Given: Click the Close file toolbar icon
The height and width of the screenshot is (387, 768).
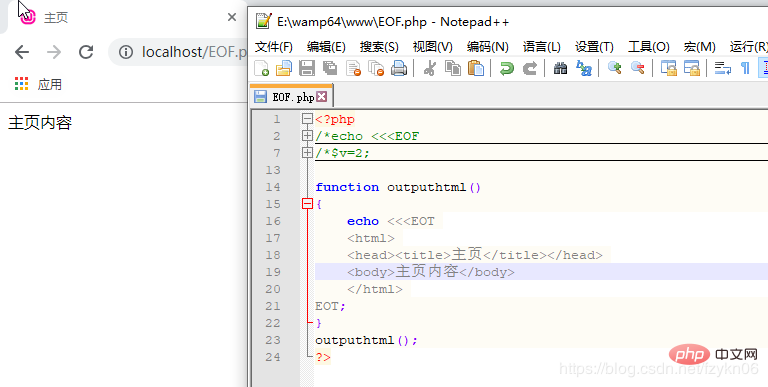Looking at the screenshot, I should 353,68.
